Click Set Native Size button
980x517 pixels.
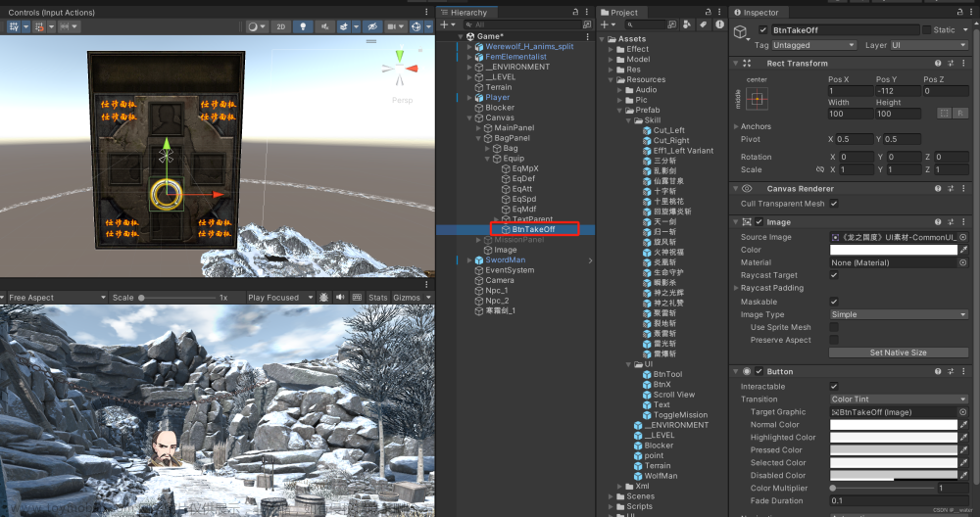(898, 352)
